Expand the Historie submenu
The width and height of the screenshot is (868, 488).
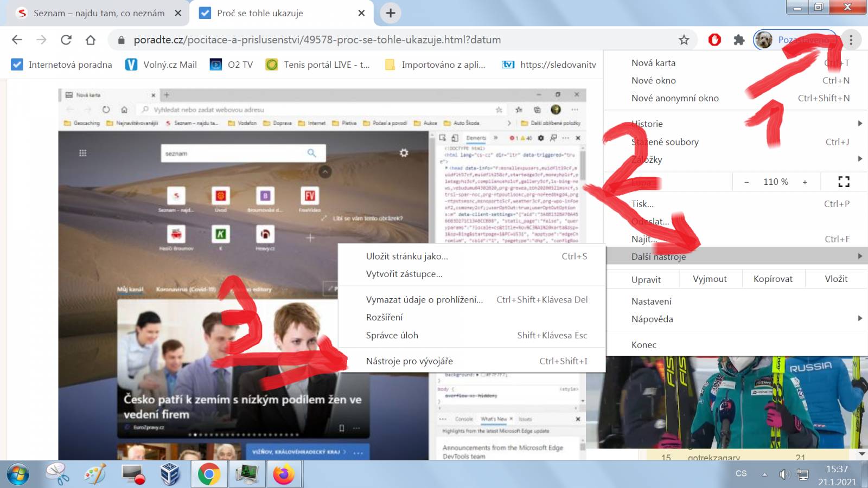735,124
